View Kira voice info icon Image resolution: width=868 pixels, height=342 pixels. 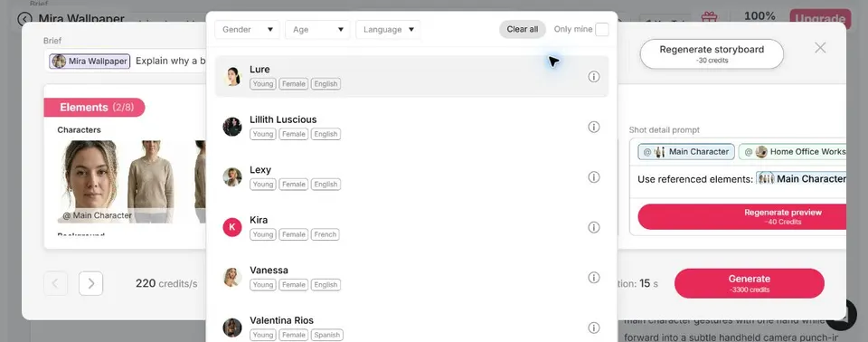point(593,227)
